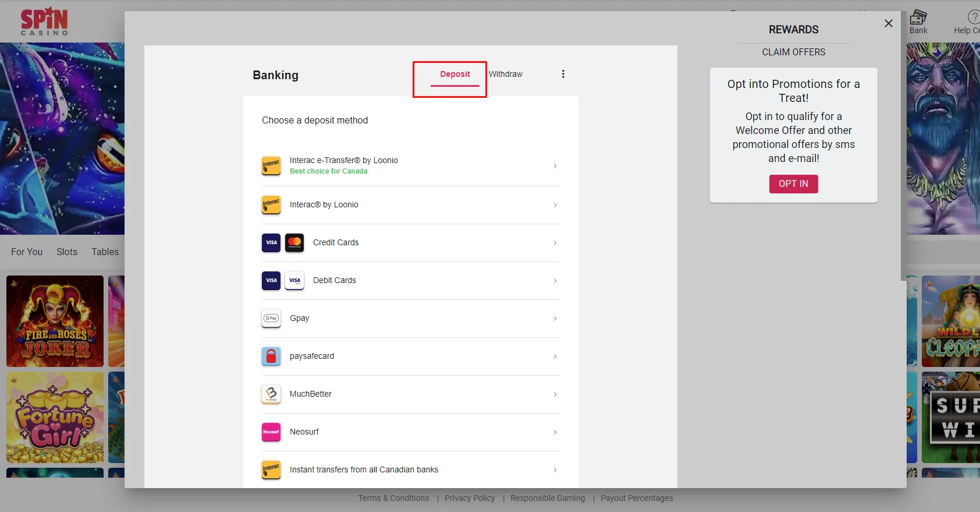Screen dimensions: 980x512
Task: Select Claim Offers in Rewards panel
Action: click(794, 52)
